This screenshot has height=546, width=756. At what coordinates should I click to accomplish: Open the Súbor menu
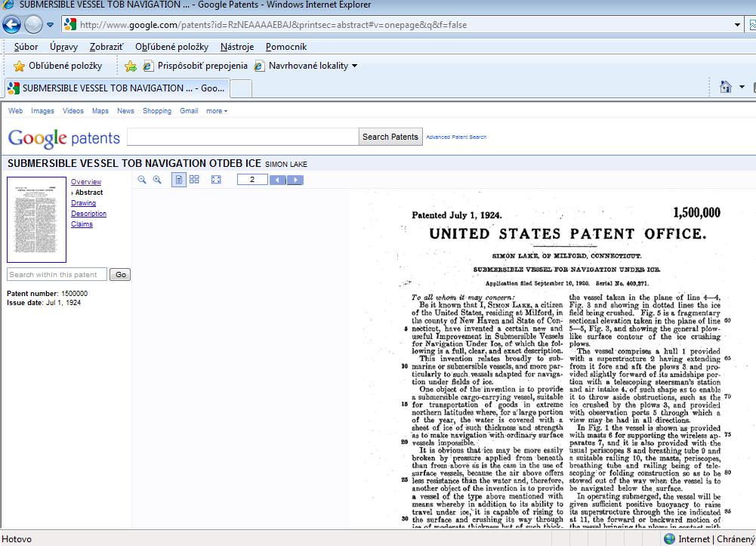click(26, 47)
